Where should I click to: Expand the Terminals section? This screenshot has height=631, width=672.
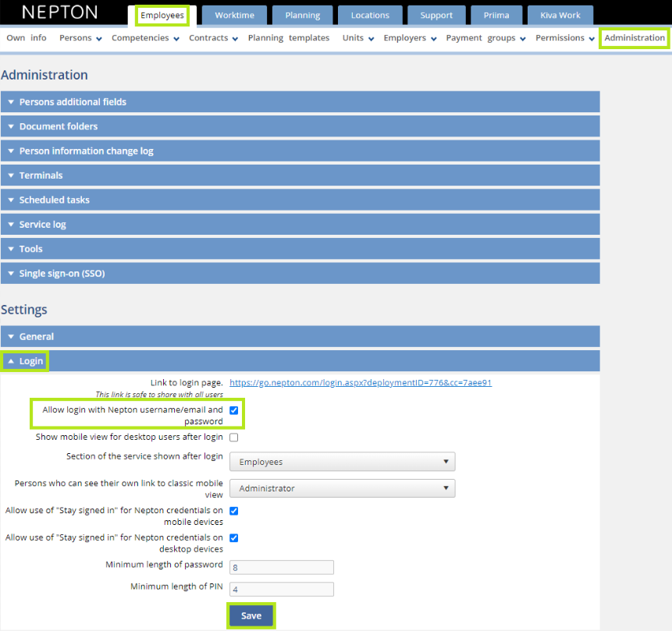tap(300, 175)
